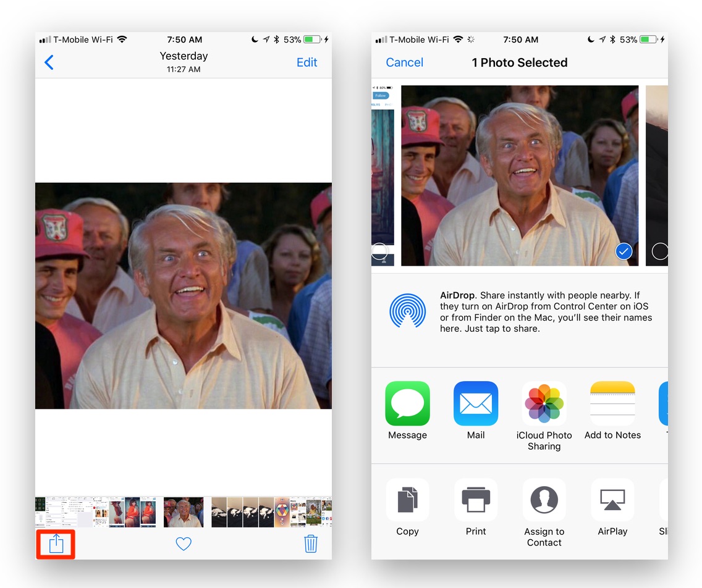Tap the AirDrop radar icon
This screenshot has height=588, width=702.
pyautogui.click(x=407, y=310)
